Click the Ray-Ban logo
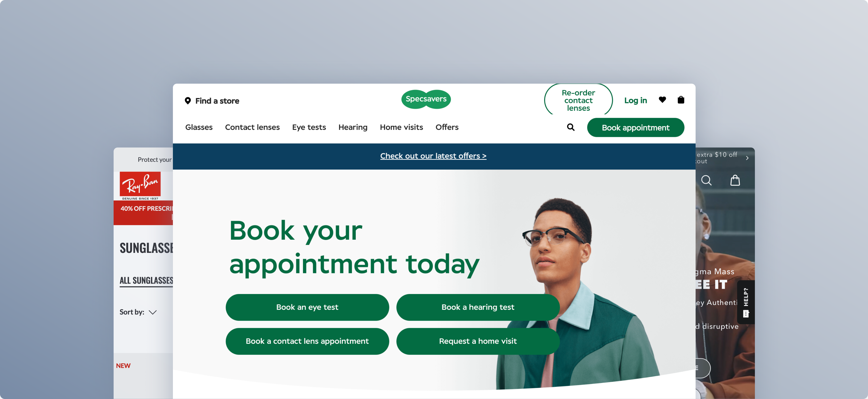 [140, 186]
